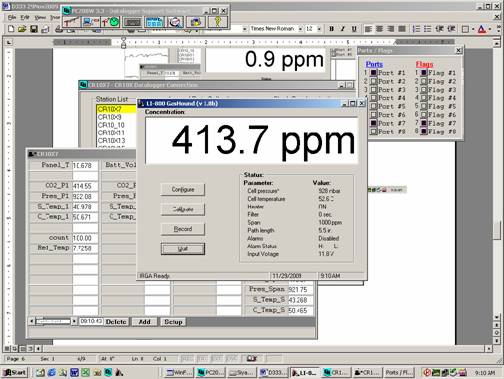Align text left in Word toolbar
Viewport: 504px width, 379px height.
368,29
